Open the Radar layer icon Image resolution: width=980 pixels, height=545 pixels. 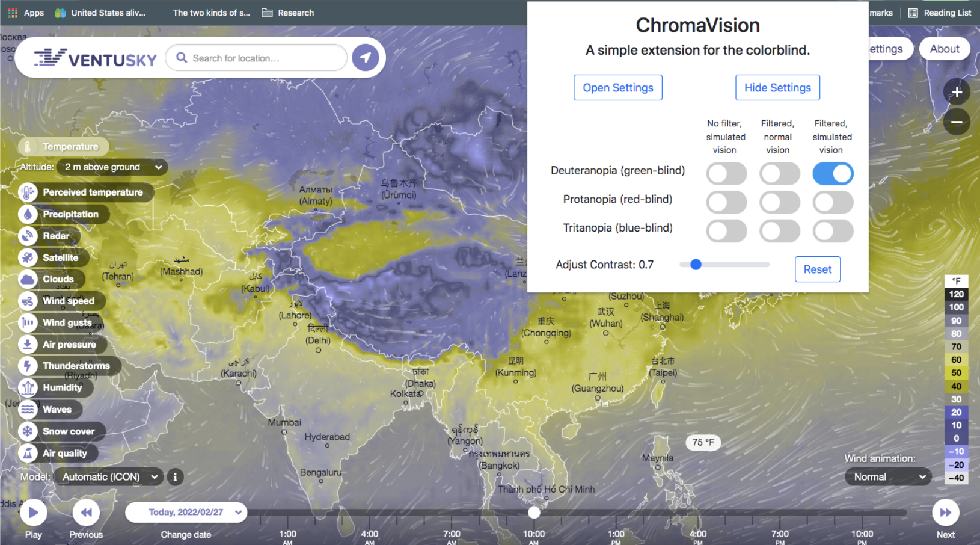tap(28, 236)
